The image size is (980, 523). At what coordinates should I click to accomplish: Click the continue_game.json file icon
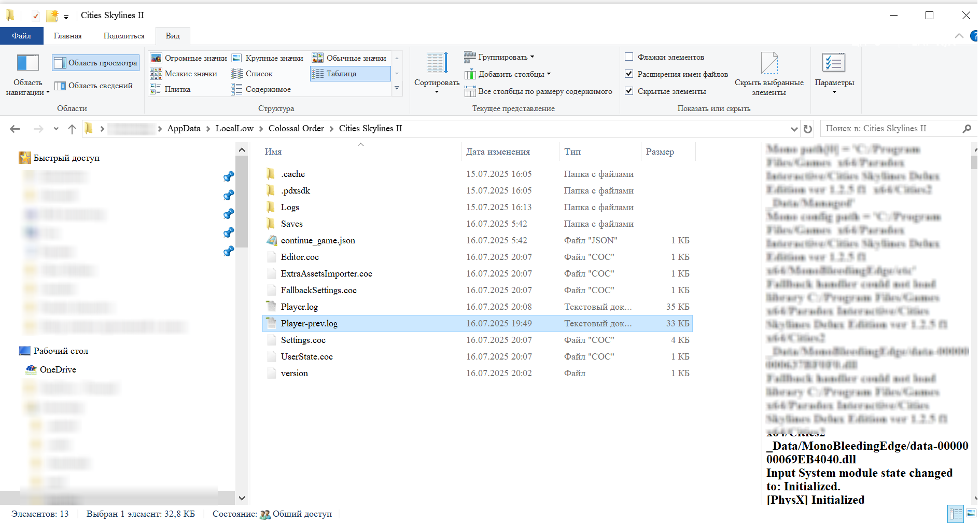[x=271, y=240]
